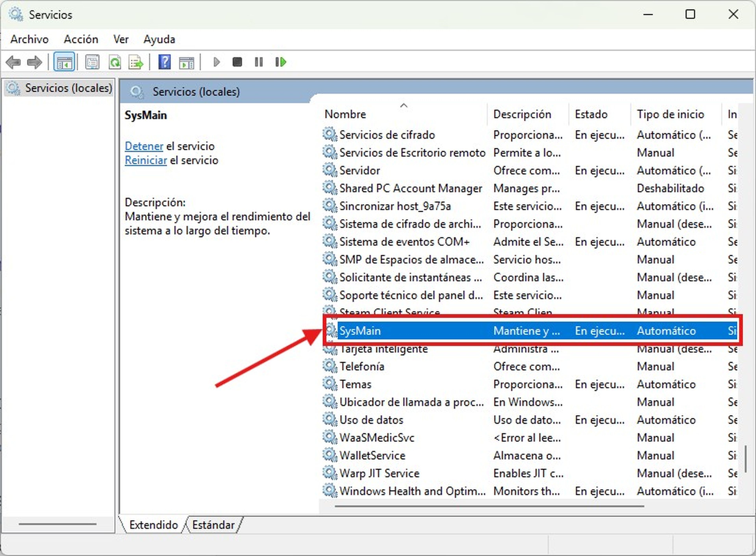
Task: Select Sistema de cifrado de archi... row
Action: pos(530,224)
